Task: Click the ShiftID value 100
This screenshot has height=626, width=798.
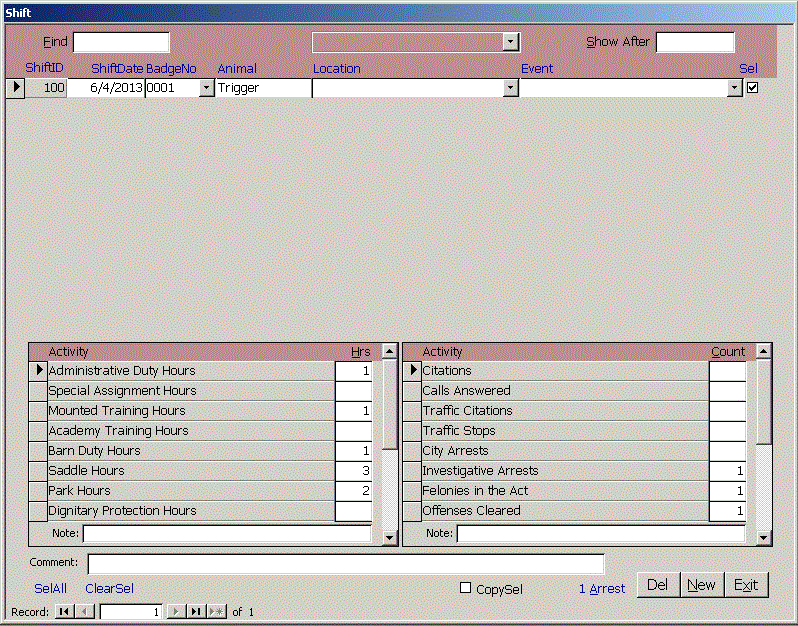Action: pyautogui.click(x=46, y=88)
